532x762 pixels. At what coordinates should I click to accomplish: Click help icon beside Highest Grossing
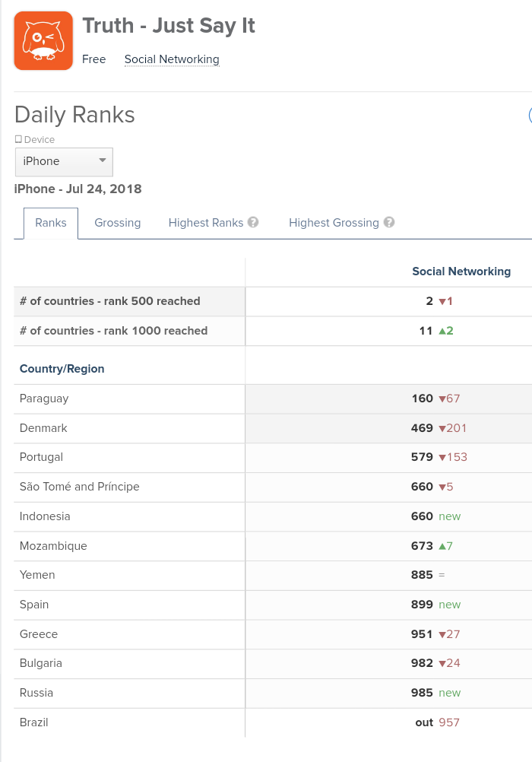click(389, 223)
